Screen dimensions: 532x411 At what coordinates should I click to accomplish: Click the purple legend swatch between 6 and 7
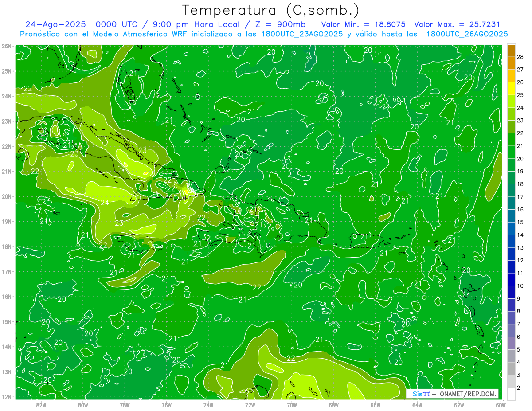[x=511, y=330]
